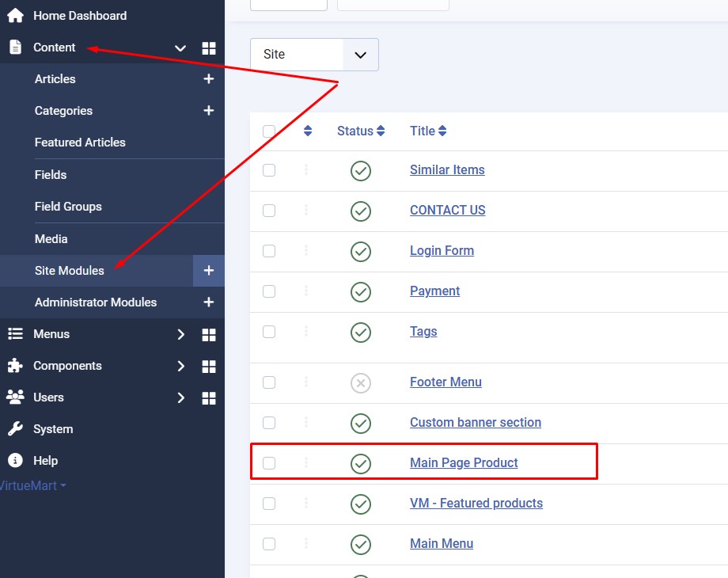Open the VM - Featured products link
728x578 pixels.
coord(476,504)
